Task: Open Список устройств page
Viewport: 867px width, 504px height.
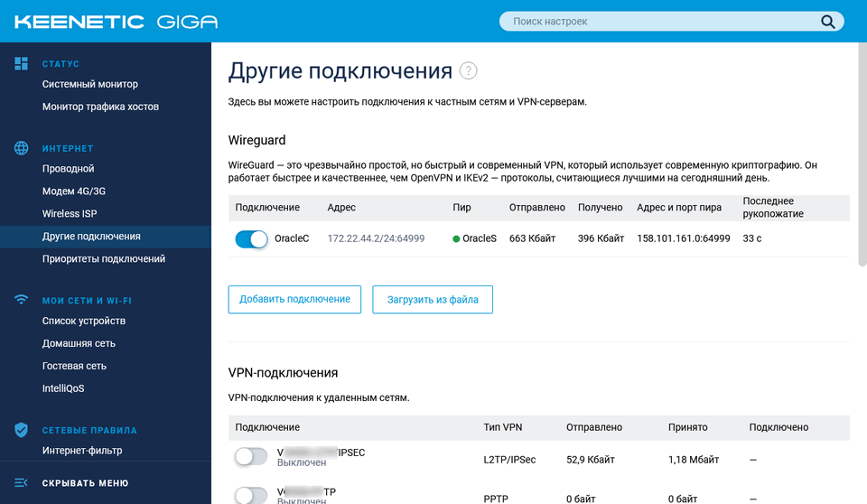Action: pos(84,321)
